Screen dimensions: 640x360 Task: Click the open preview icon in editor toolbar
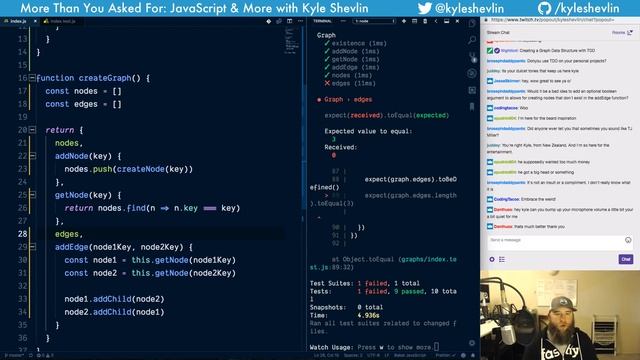click(x=279, y=21)
